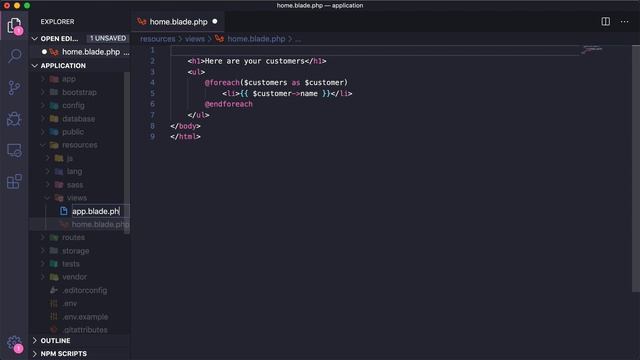Collapse the views folder
The height and width of the screenshot is (360, 640).
coord(76,198)
